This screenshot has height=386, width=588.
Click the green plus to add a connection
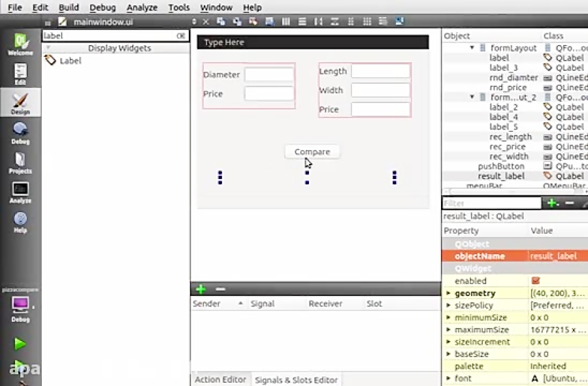pos(201,289)
